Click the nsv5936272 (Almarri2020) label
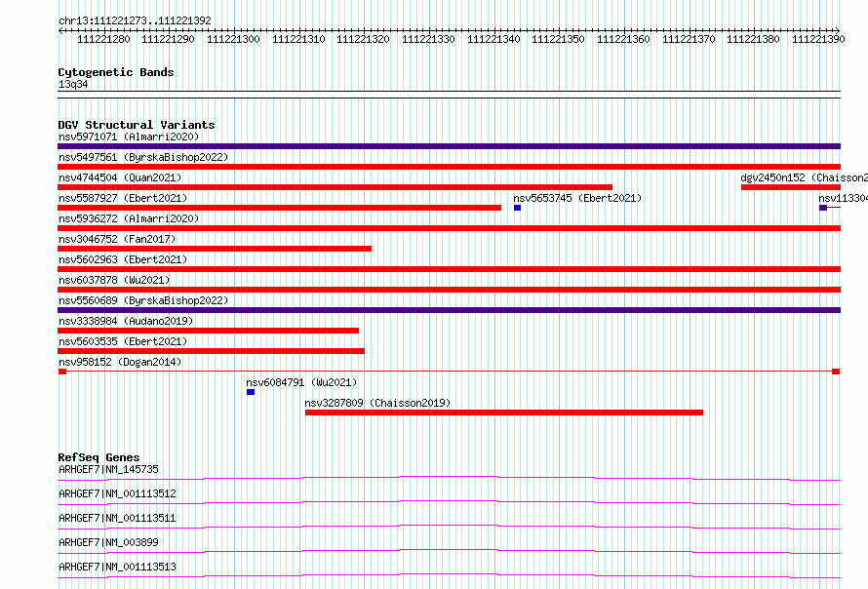The height and width of the screenshot is (589, 868). point(129,218)
